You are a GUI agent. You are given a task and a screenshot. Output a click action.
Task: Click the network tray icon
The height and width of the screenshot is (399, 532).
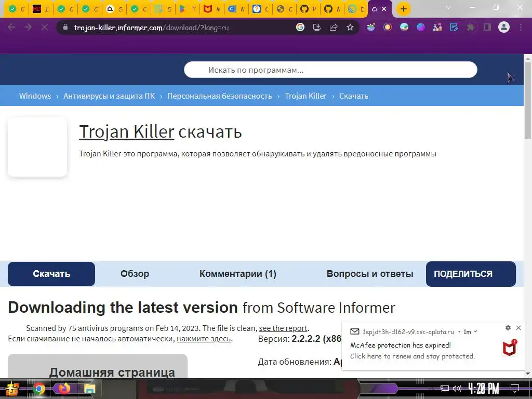coord(444,389)
